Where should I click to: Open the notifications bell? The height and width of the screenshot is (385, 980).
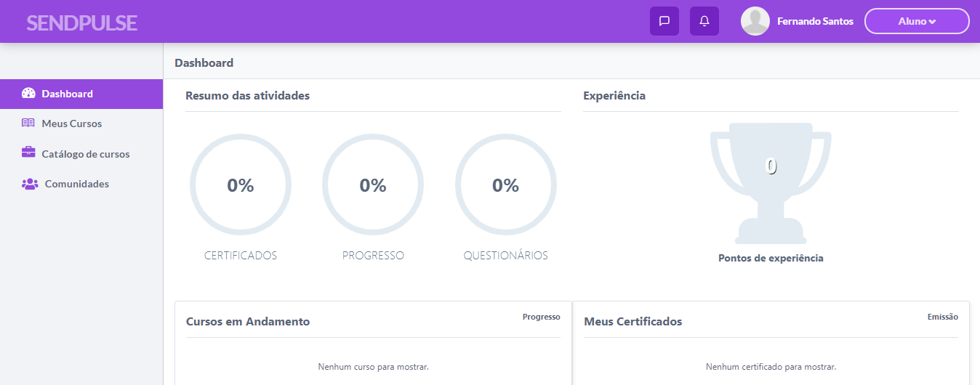point(704,21)
